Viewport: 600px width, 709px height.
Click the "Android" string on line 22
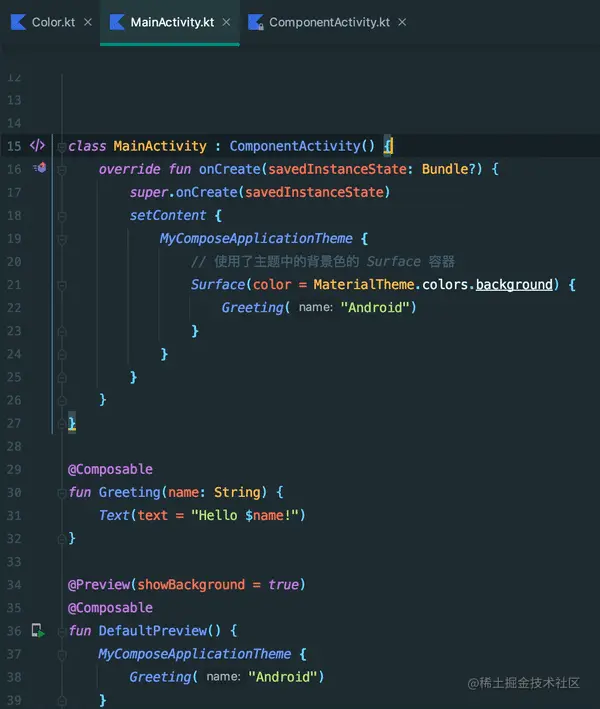(x=375, y=307)
